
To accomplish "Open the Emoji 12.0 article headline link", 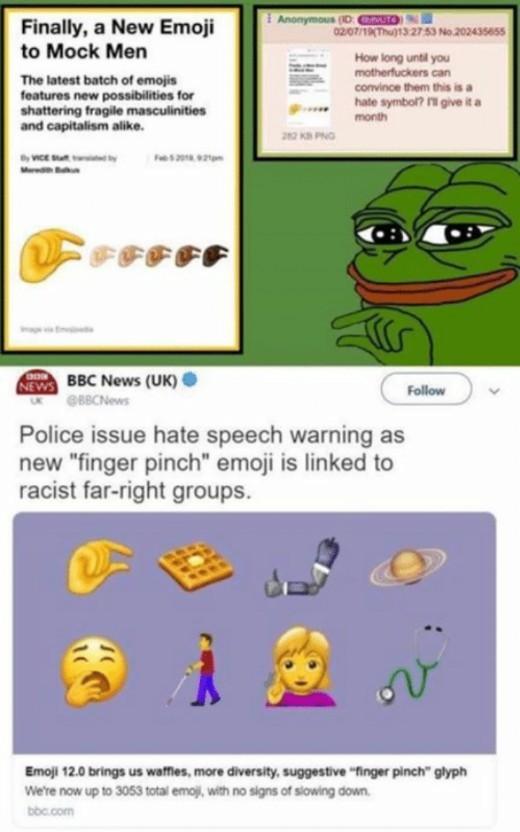I will coord(246,772).
